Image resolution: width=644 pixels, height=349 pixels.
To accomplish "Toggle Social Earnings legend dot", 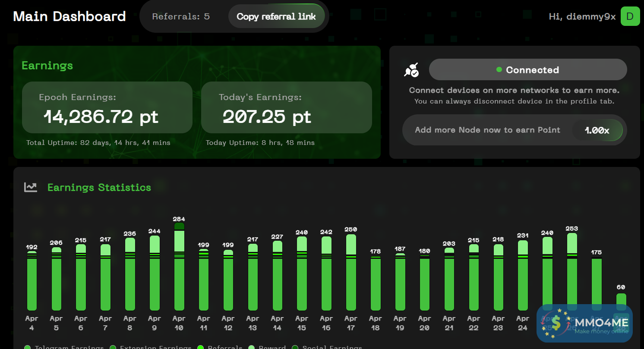I will pyautogui.click(x=295, y=347).
